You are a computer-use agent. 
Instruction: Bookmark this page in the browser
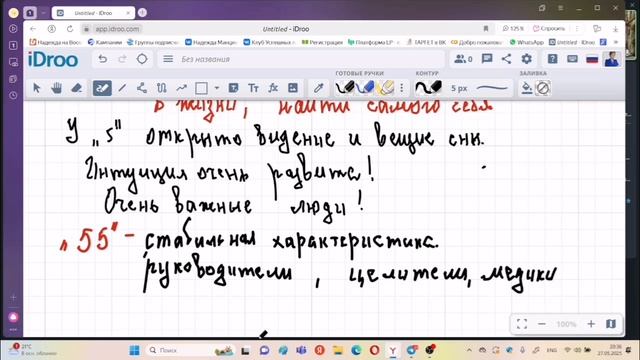(x=486, y=29)
